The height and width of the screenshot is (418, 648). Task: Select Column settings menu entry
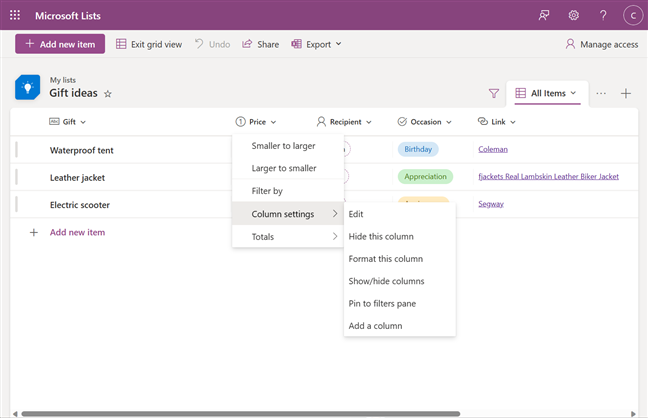tap(288, 214)
